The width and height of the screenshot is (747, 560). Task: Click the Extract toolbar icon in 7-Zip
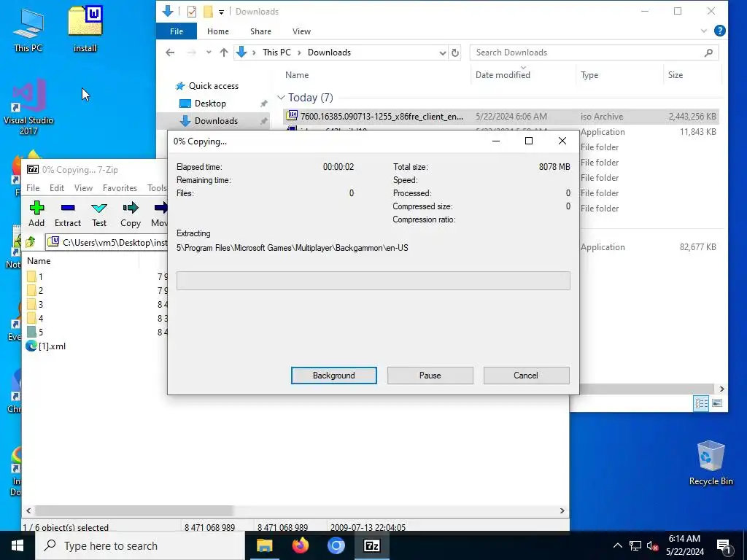(68, 214)
